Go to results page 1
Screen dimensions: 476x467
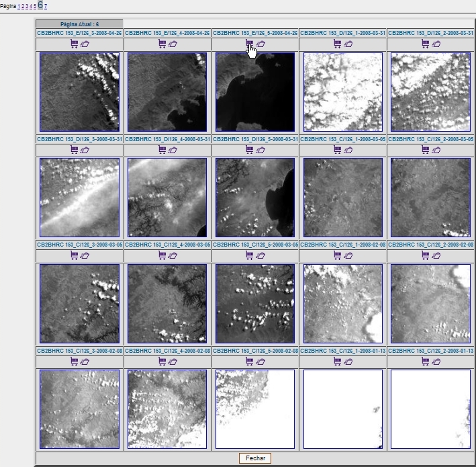[x=19, y=6]
